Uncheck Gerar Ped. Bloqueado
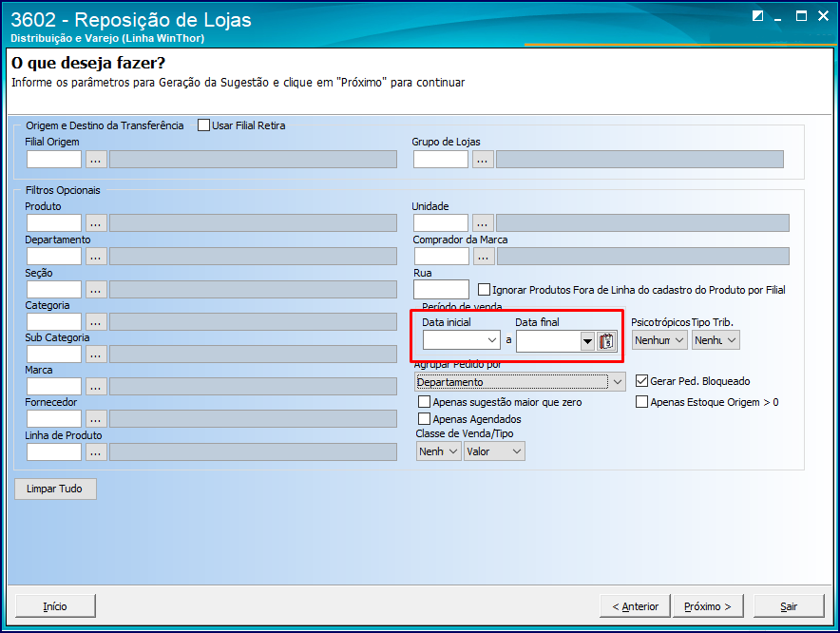This screenshot has height=633, width=840. click(641, 381)
